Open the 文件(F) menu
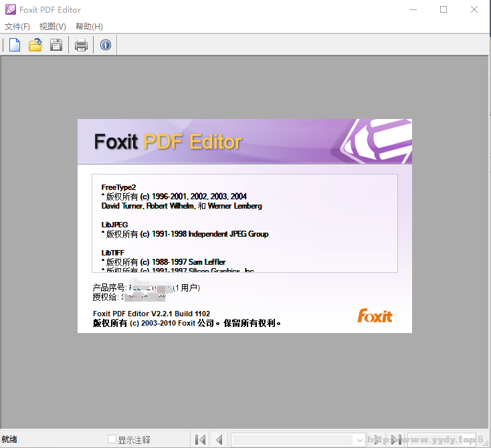This screenshot has width=491, height=448. (17, 27)
